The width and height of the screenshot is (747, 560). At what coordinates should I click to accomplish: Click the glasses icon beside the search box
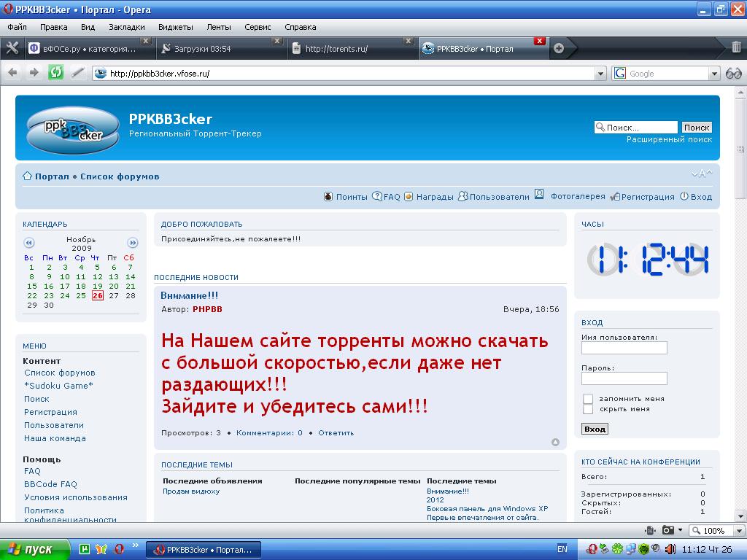click(733, 73)
